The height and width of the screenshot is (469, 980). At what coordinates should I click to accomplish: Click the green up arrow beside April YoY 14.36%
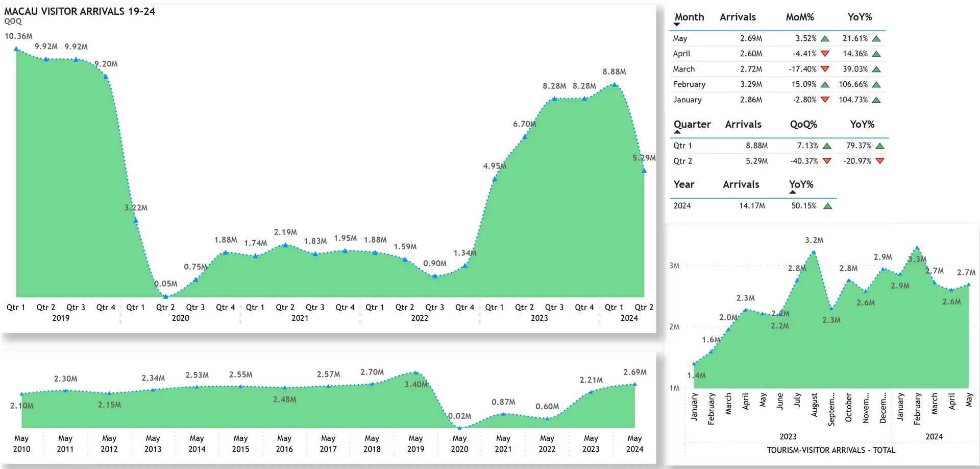(x=876, y=54)
